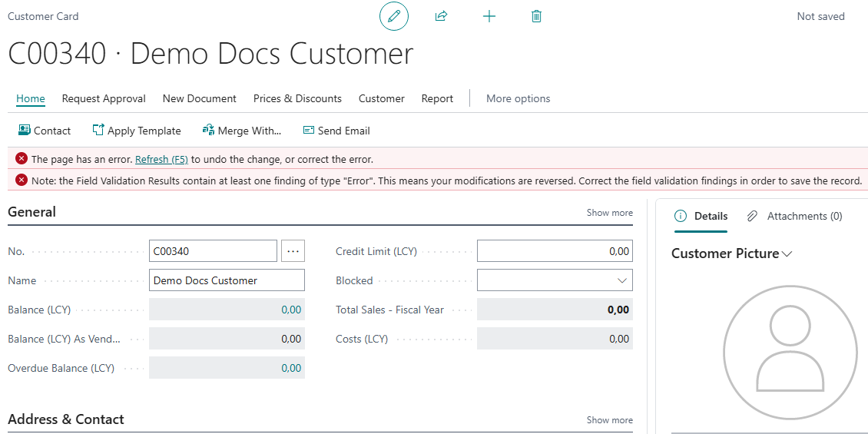Click the info icon on Details tab
Screen dimensions: 868x434
coord(681,217)
